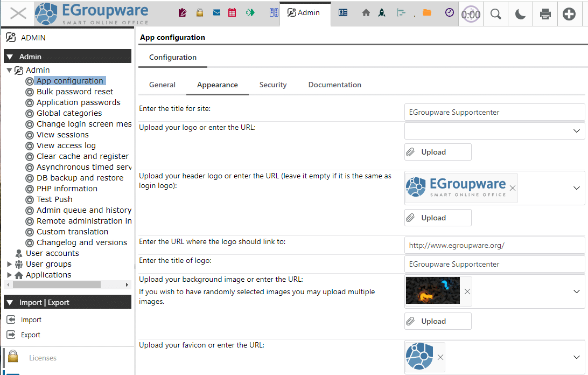Enable dark mode with the moon icon
Viewport: 588px width, 375px height.
point(520,13)
